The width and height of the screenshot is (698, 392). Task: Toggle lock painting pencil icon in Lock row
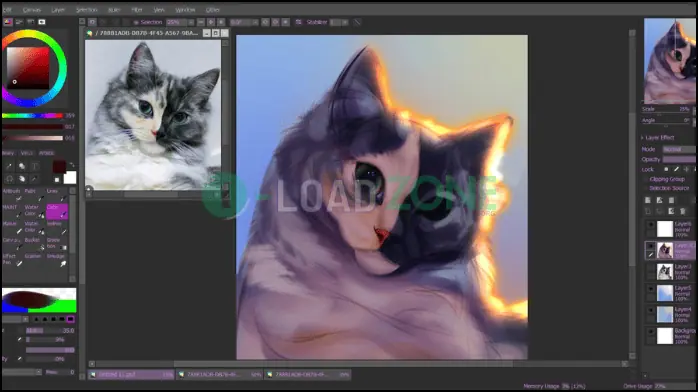click(x=676, y=169)
